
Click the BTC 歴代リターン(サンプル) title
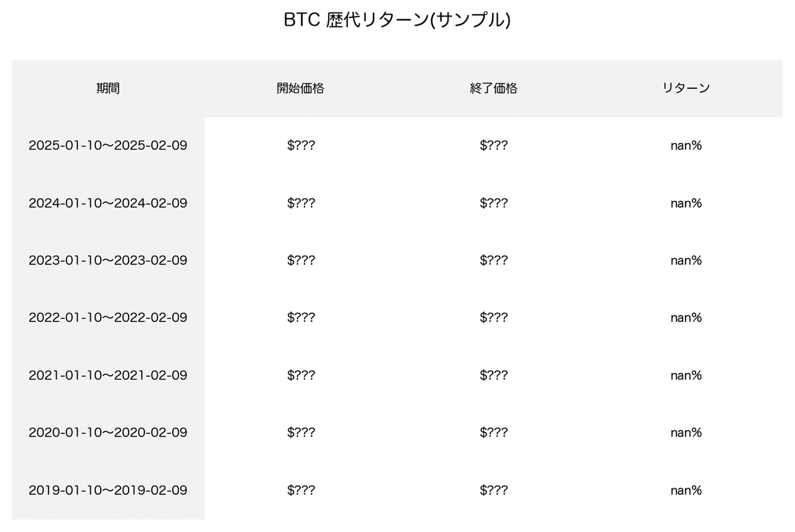pyautogui.click(x=397, y=21)
